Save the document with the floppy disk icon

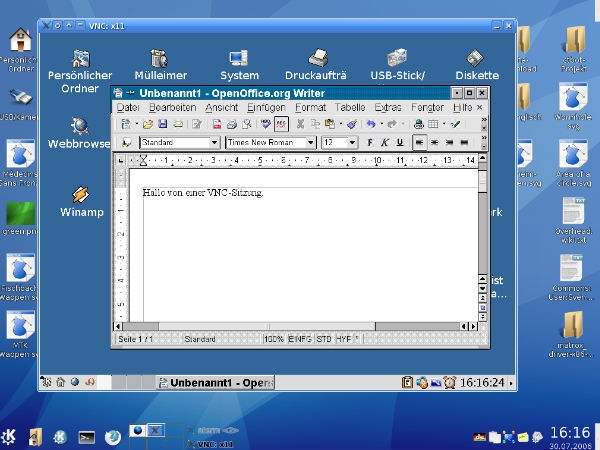tap(163, 124)
